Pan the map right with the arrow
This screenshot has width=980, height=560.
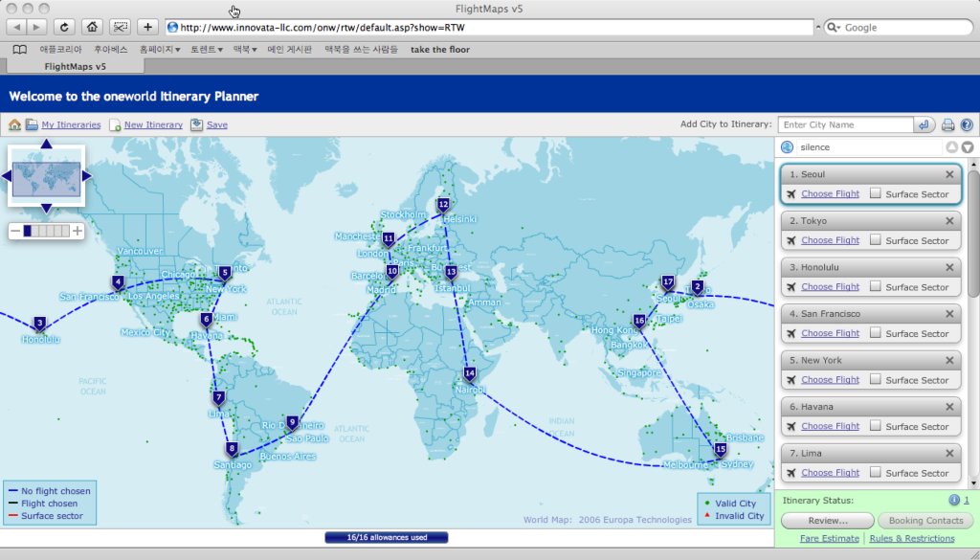87,176
